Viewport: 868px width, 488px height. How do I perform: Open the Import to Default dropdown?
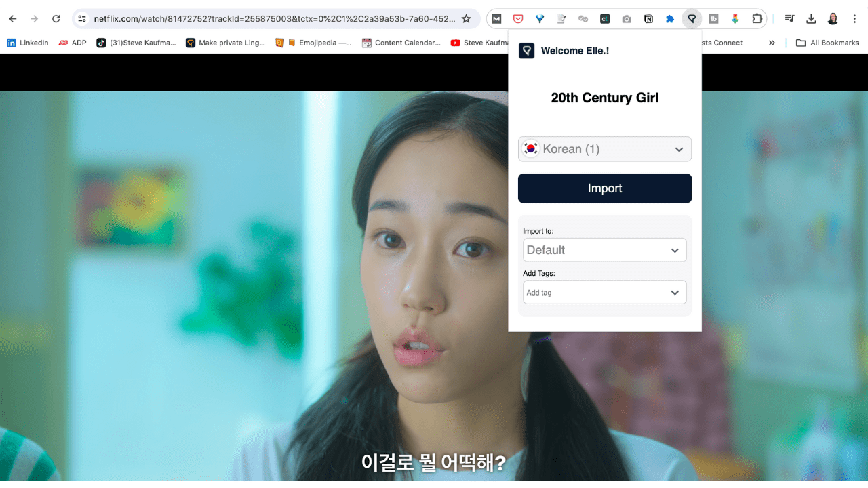click(604, 250)
